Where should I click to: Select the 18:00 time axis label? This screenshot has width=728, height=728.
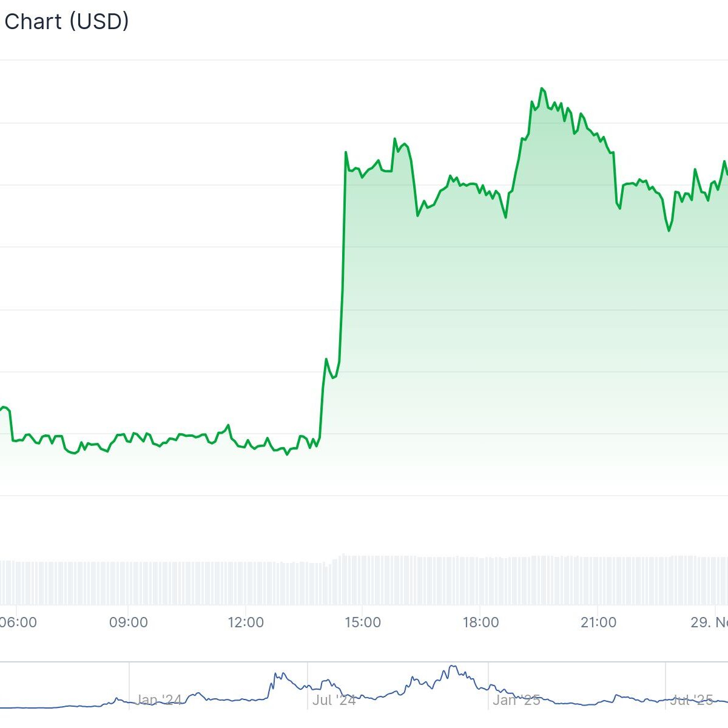pos(480,622)
